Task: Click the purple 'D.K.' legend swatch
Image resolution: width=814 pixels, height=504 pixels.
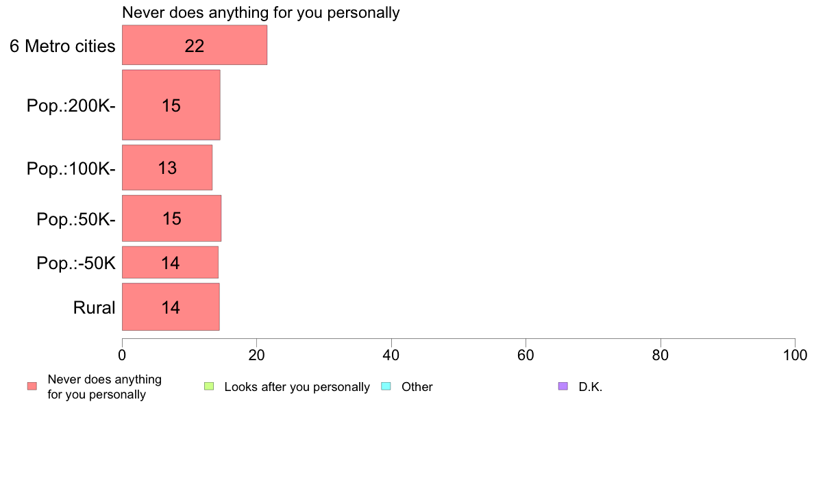Action: pyautogui.click(x=563, y=386)
